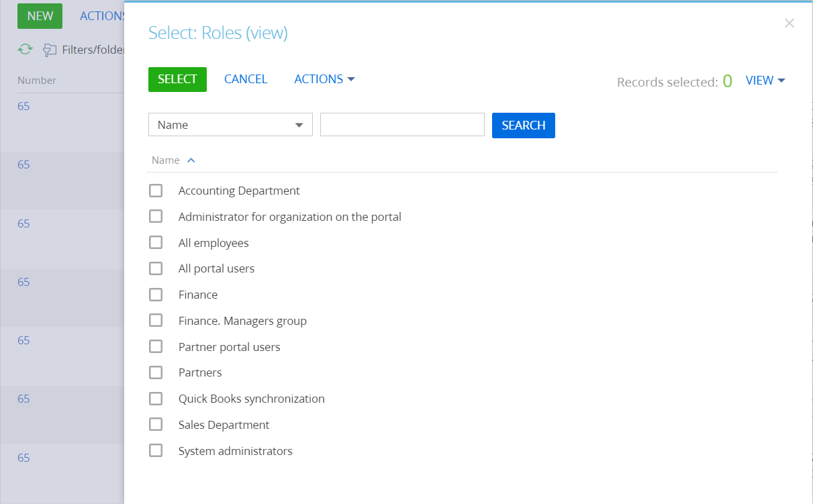Click the 'Sales Department' row text
The width and height of the screenshot is (813, 504).
[224, 425]
